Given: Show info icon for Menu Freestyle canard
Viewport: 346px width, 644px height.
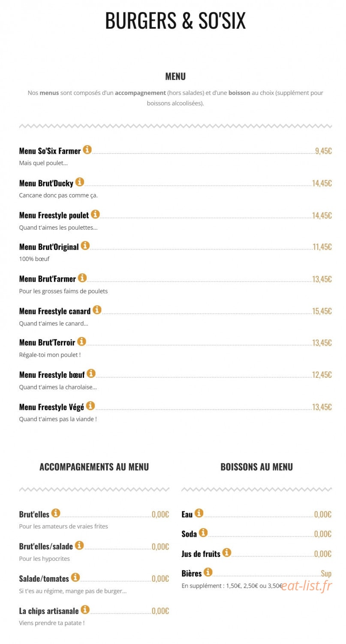Looking at the screenshot, I should pyautogui.click(x=97, y=310).
